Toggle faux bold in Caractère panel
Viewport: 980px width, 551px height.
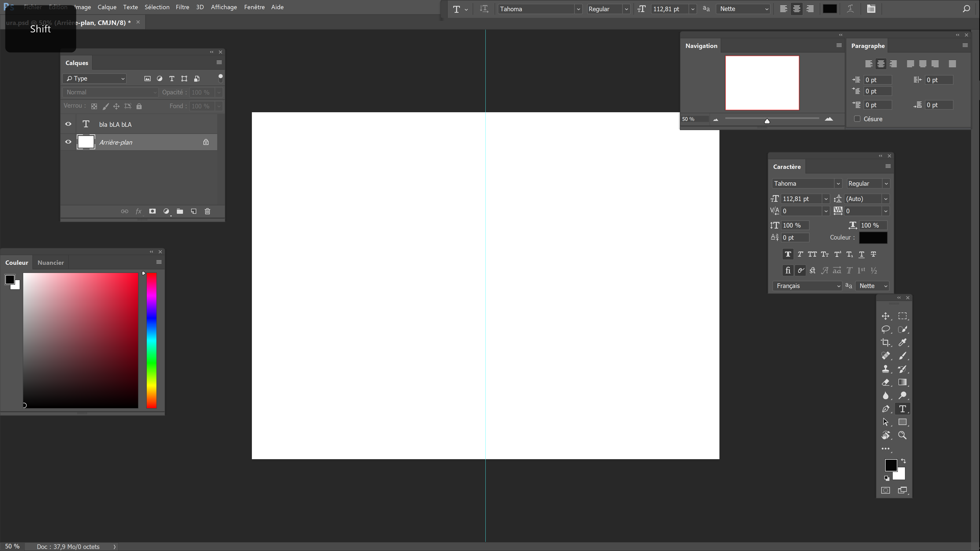[x=788, y=254]
